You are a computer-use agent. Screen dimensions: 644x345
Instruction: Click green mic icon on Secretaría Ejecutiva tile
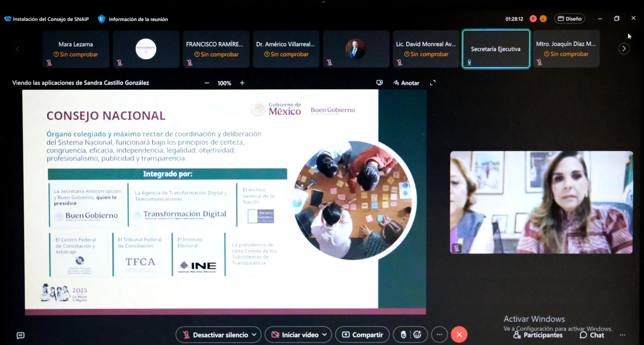coord(469,62)
